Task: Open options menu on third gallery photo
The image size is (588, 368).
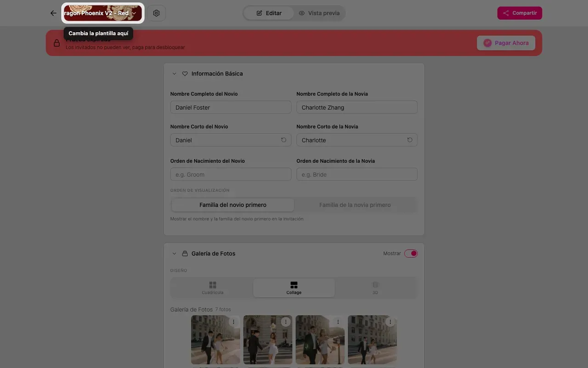Action: [338, 322]
